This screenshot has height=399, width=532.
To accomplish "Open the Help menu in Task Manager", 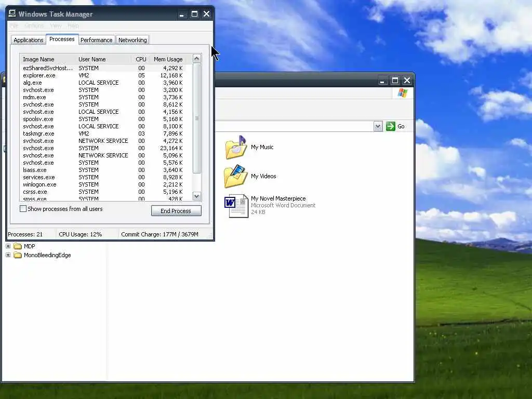I will click(x=73, y=26).
